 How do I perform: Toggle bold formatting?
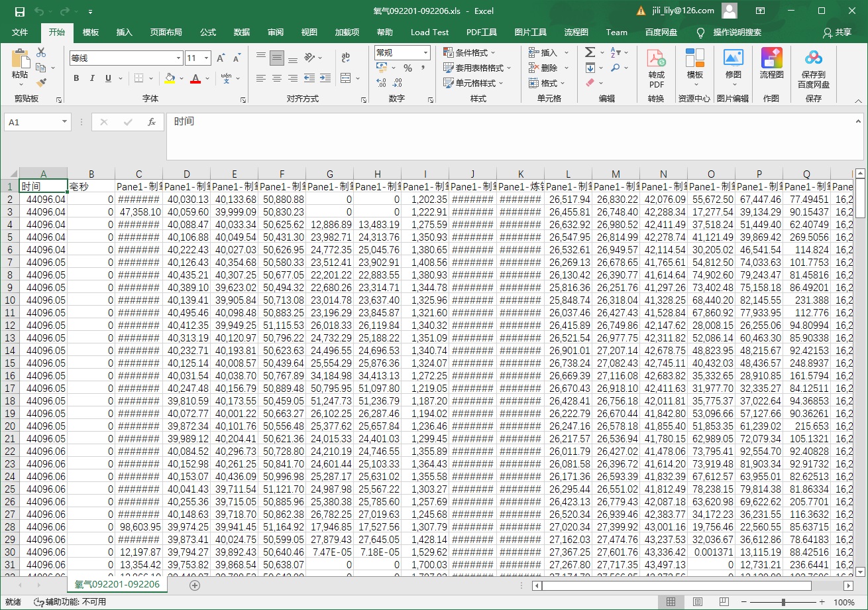click(76, 78)
